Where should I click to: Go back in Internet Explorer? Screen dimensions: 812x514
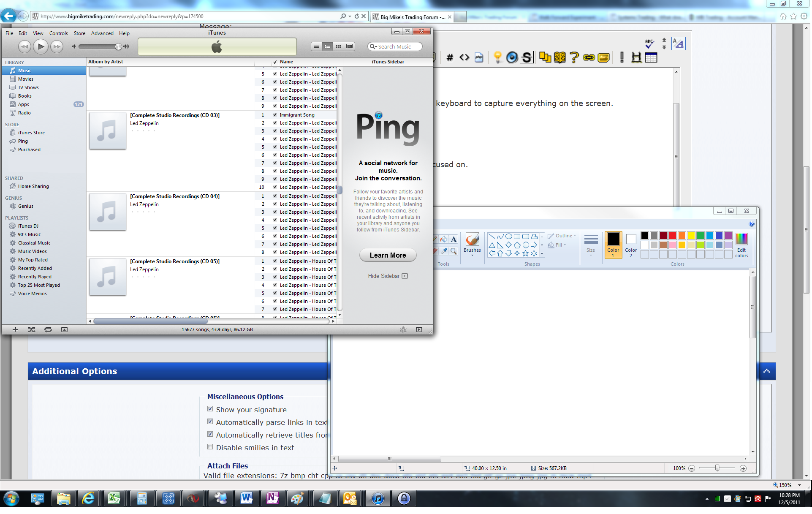pyautogui.click(x=8, y=16)
